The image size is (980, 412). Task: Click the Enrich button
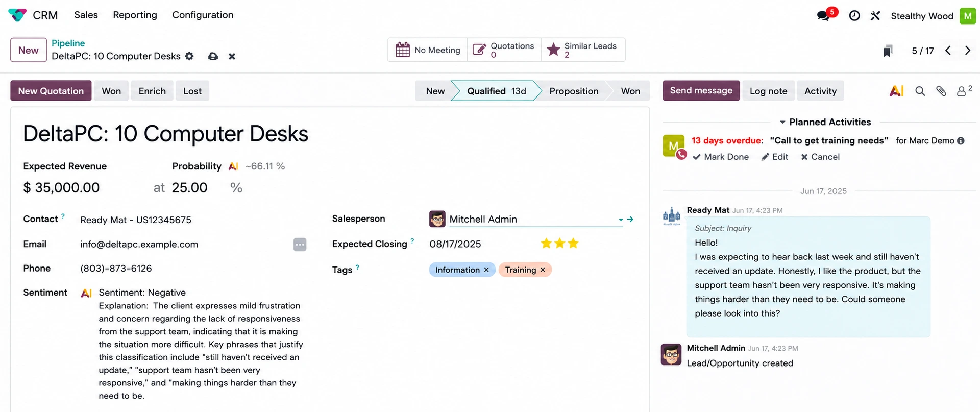(152, 91)
